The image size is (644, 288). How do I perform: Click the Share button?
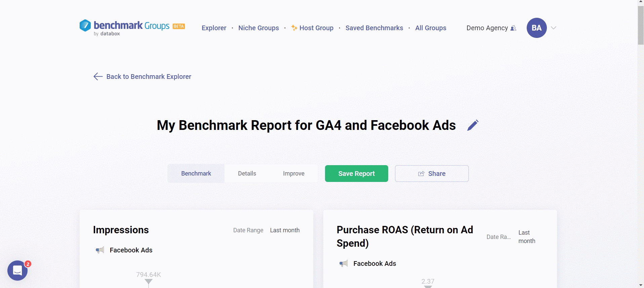pyautogui.click(x=432, y=174)
